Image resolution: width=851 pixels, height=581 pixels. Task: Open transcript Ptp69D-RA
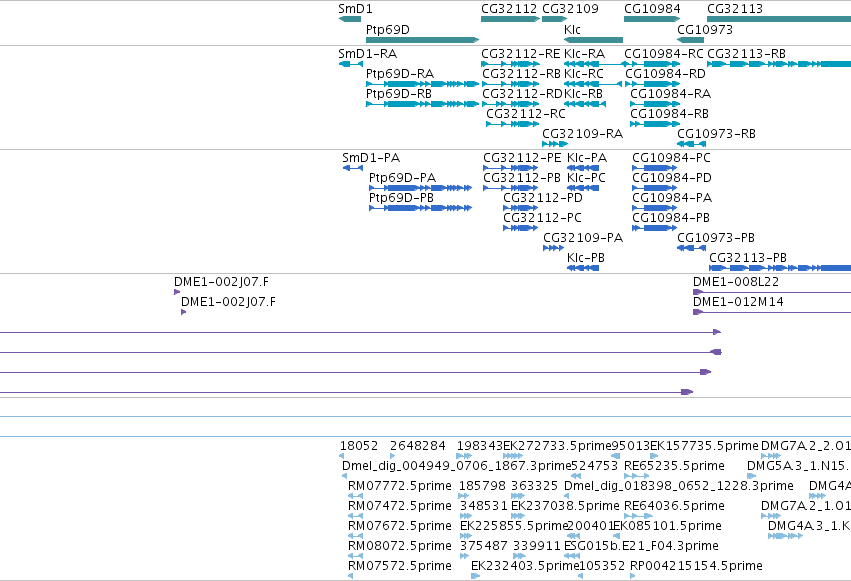tap(399, 73)
